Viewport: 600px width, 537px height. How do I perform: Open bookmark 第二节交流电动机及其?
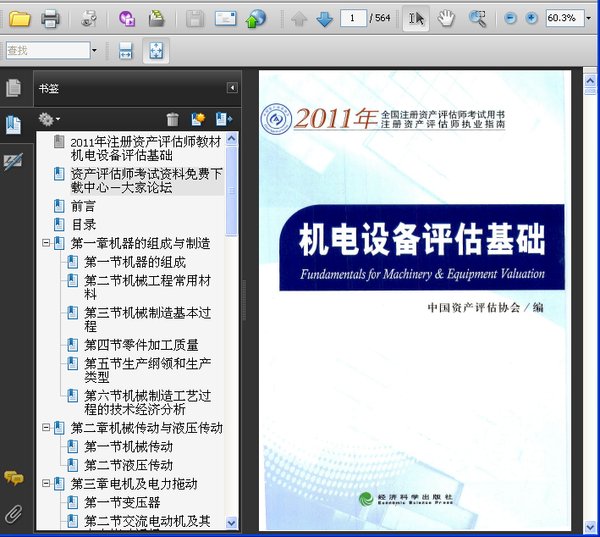[147, 521]
